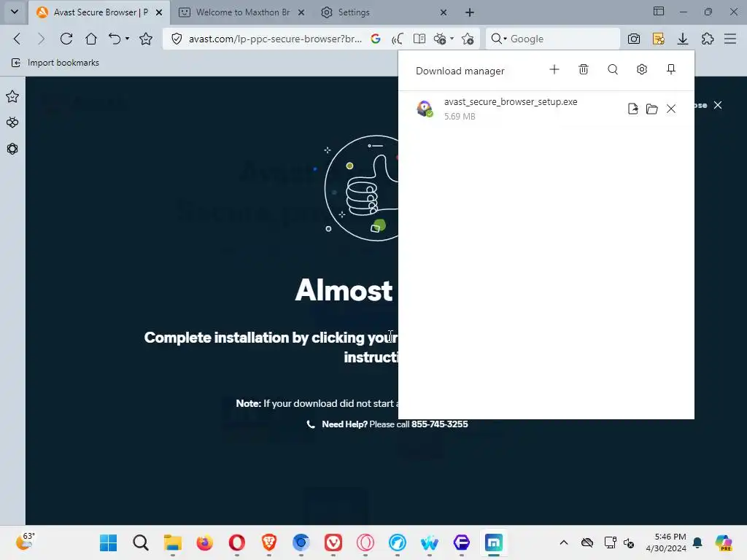Open download manager settings gear
Screen dimensions: 747x560
tap(642, 69)
